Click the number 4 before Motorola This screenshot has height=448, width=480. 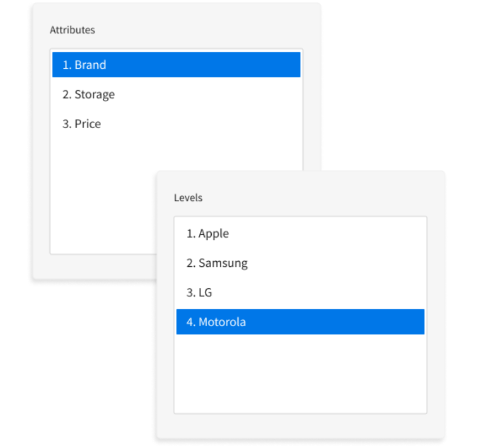(190, 322)
